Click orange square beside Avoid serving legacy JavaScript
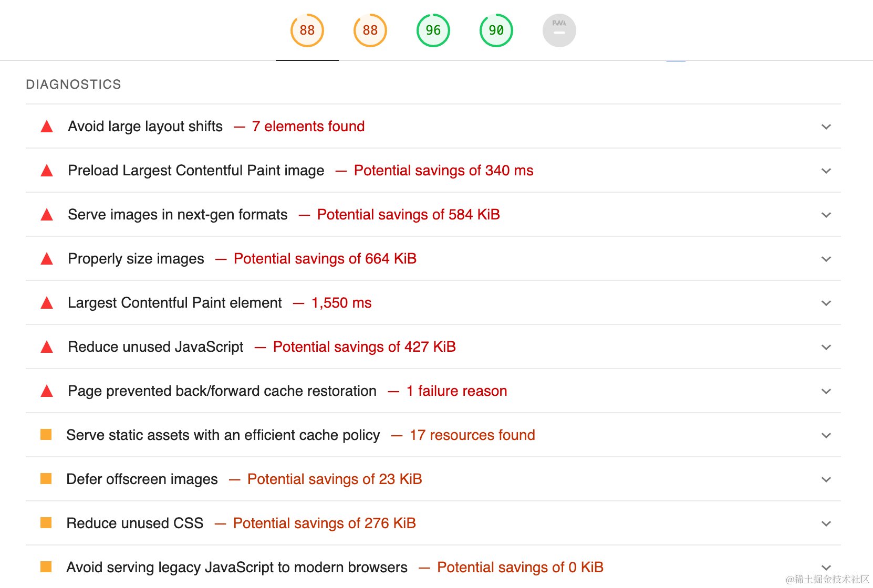This screenshot has height=588, width=873. (46, 567)
